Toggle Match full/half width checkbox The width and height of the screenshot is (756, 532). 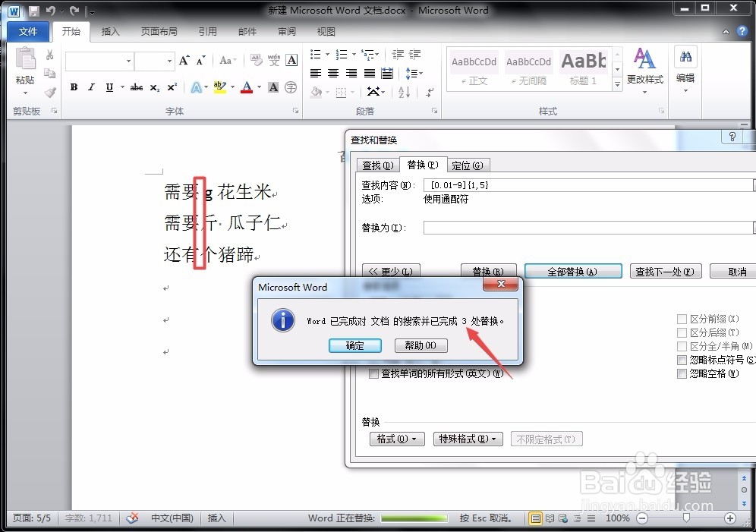coord(682,346)
